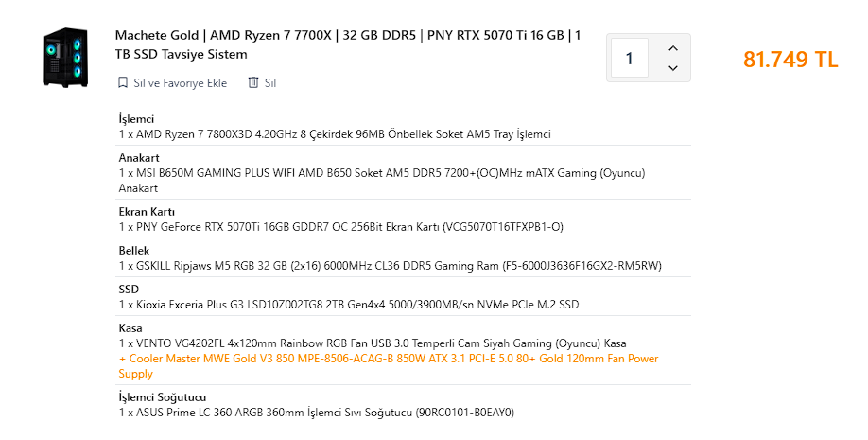The height and width of the screenshot is (440, 868).
Task: Open the Machete Gold product title link
Action: pyautogui.click(x=348, y=44)
